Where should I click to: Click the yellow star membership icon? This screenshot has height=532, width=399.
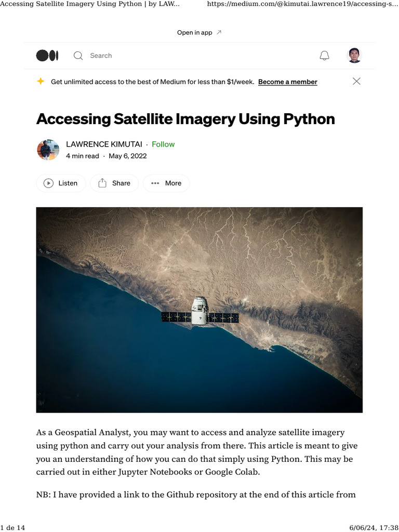pos(41,82)
